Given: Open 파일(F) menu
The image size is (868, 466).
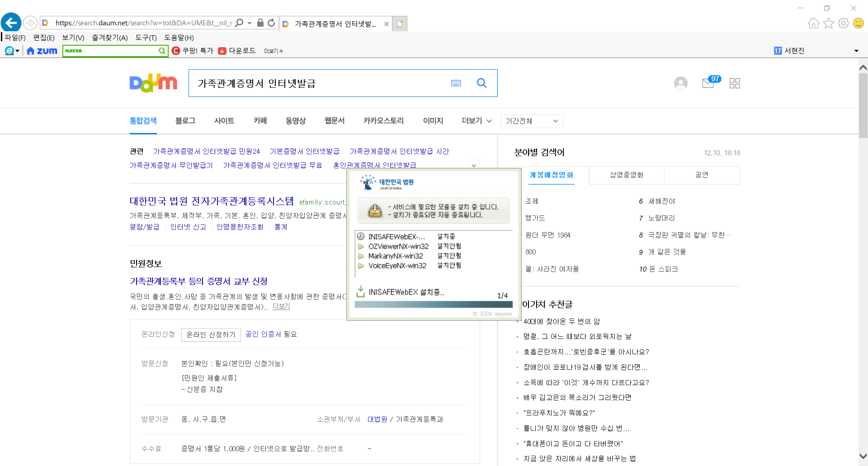Looking at the screenshot, I should pos(15,38).
